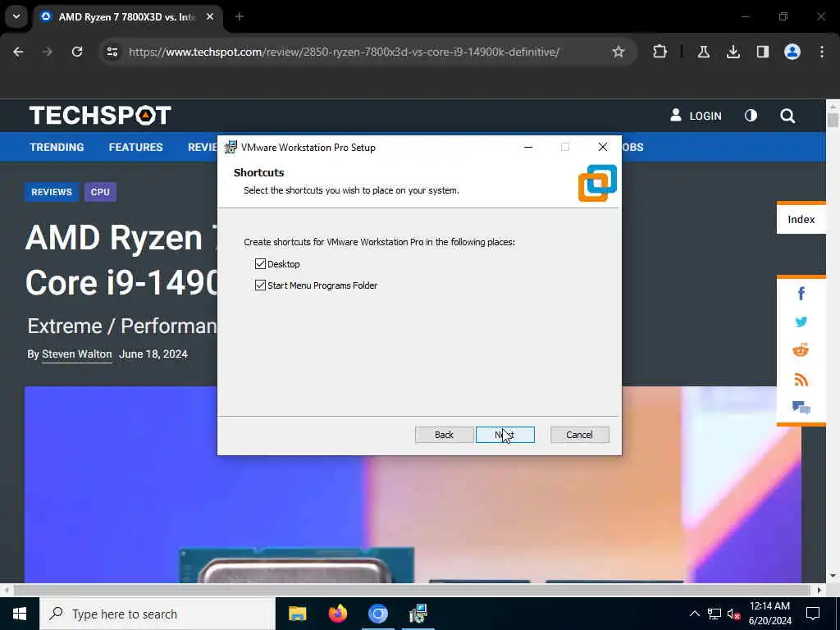Toggle Start Menu Programs Folder checkbox
The height and width of the screenshot is (630, 840).
260,285
